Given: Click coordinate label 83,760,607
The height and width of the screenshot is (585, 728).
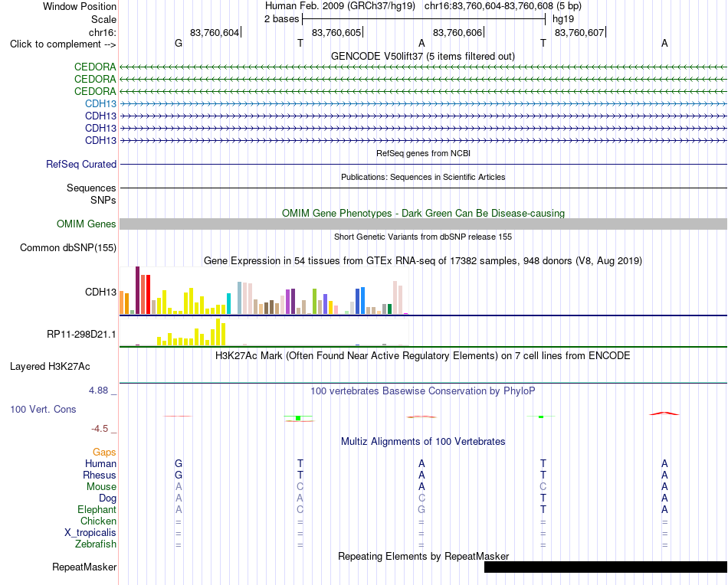Looking at the screenshot, I should 579,32.
